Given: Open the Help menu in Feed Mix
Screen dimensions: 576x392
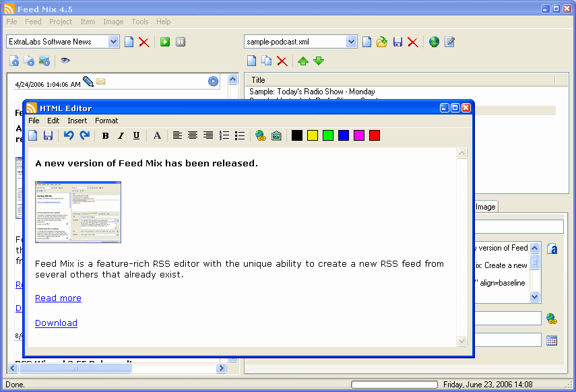Looking at the screenshot, I should (164, 22).
